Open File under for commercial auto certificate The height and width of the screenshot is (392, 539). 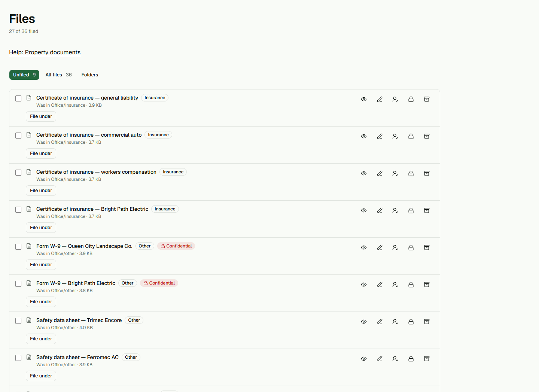point(41,154)
